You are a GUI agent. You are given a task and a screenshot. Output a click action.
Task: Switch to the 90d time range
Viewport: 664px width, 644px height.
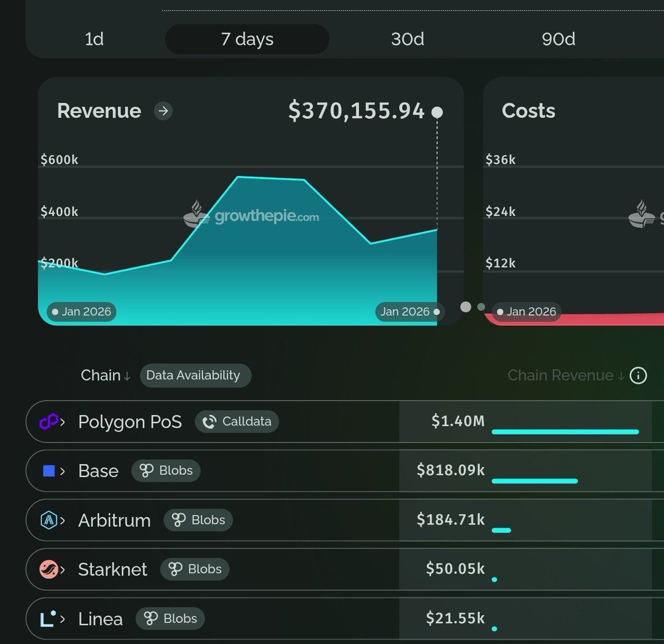pyautogui.click(x=559, y=39)
